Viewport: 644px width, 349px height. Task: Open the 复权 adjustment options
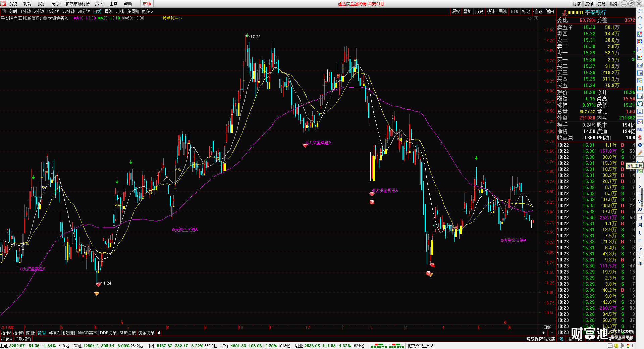456,11
